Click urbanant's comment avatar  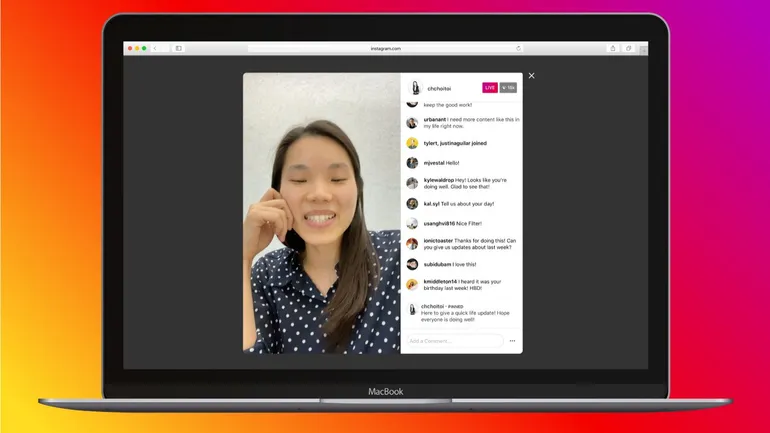click(412, 123)
